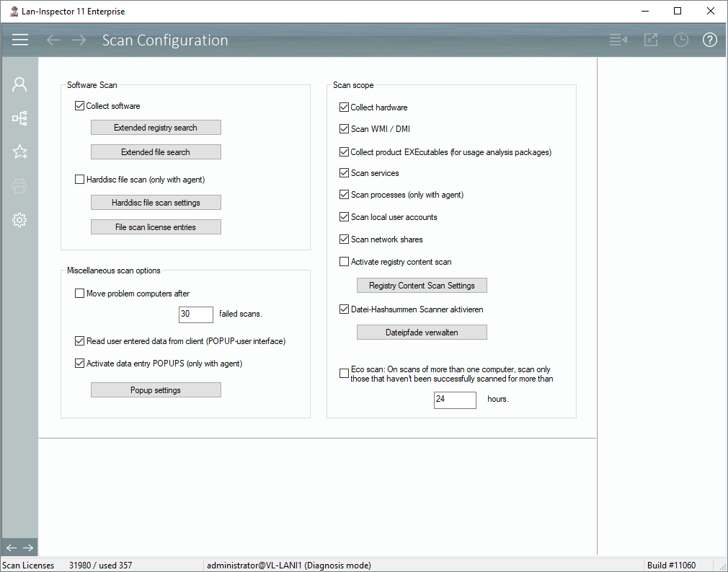
Task: Focus the Eco scan hours field
Action: (x=455, y=400)
